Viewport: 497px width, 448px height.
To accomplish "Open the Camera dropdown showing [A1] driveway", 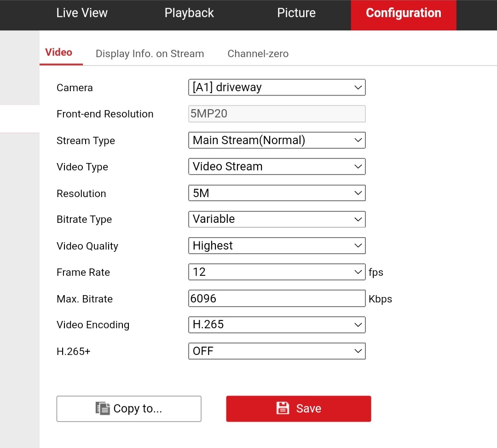I will 277,87.
